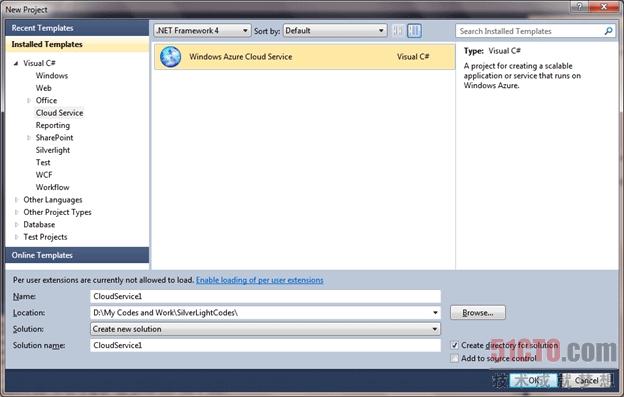Expand the Test Projects node
The image size is (624, 397).
pos(16,237)
